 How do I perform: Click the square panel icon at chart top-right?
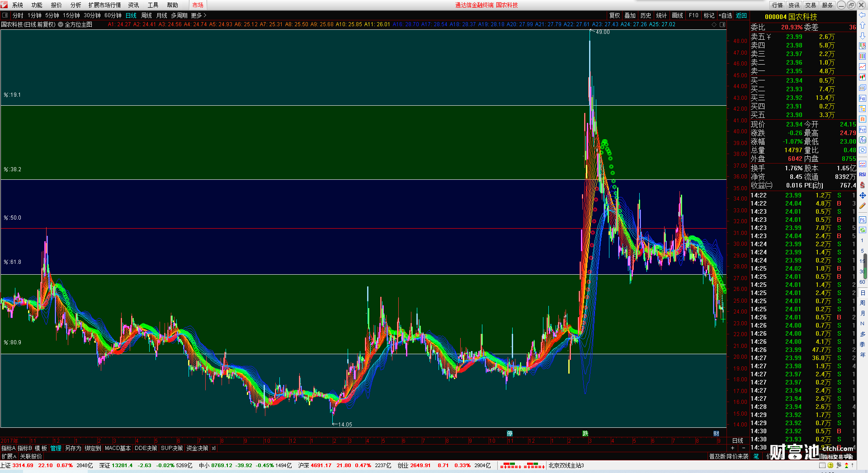pyautogui.click(x=722, y=24)
